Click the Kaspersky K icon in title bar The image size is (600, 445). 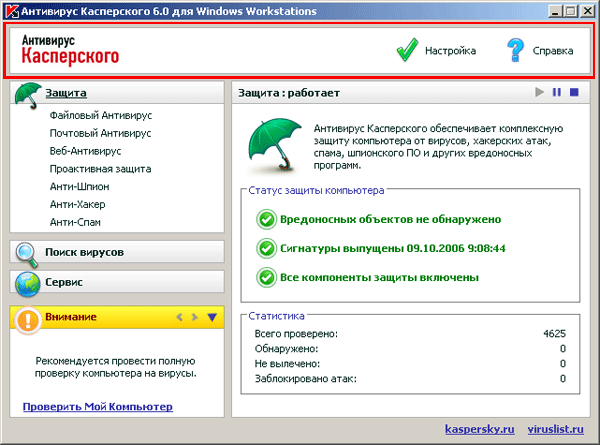13,11
